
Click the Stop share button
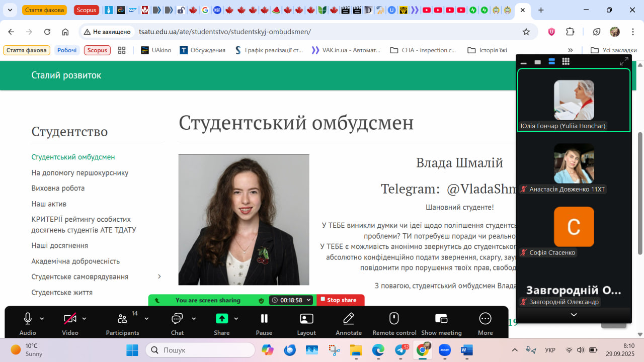point(341,300)
